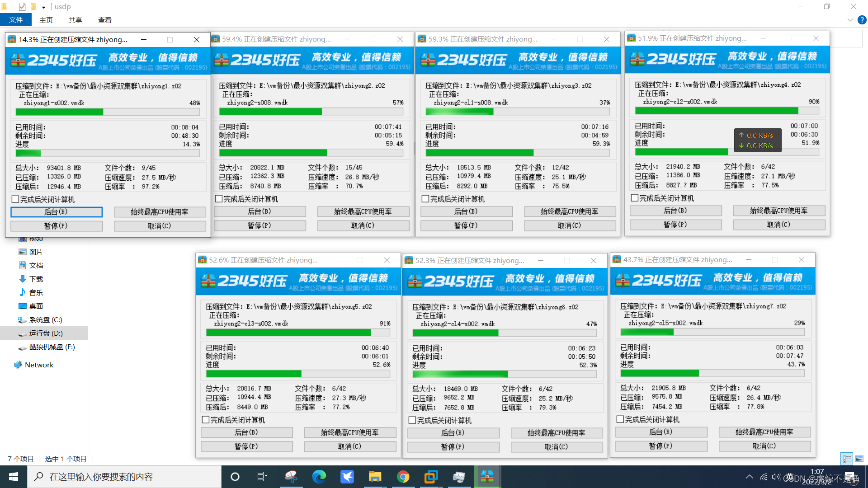Tick 完成后关闭计算机 in zhiyong7 window
The width and height of the screenshot is (868, 488).
point(621,419)
